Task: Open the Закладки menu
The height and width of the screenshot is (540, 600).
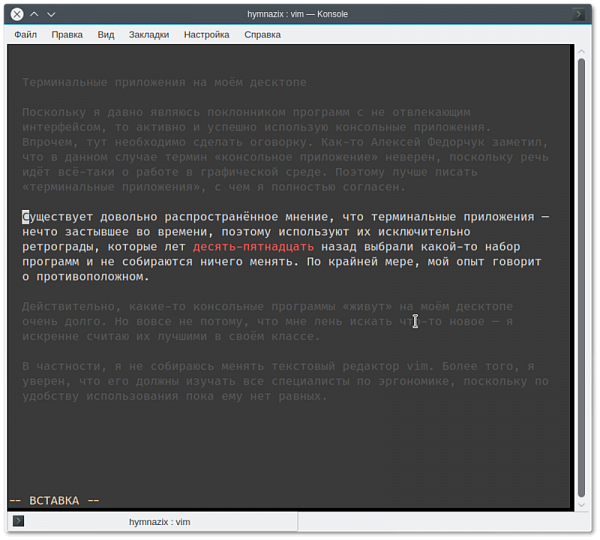Action: pyautogui.click(x=149, y=35)
